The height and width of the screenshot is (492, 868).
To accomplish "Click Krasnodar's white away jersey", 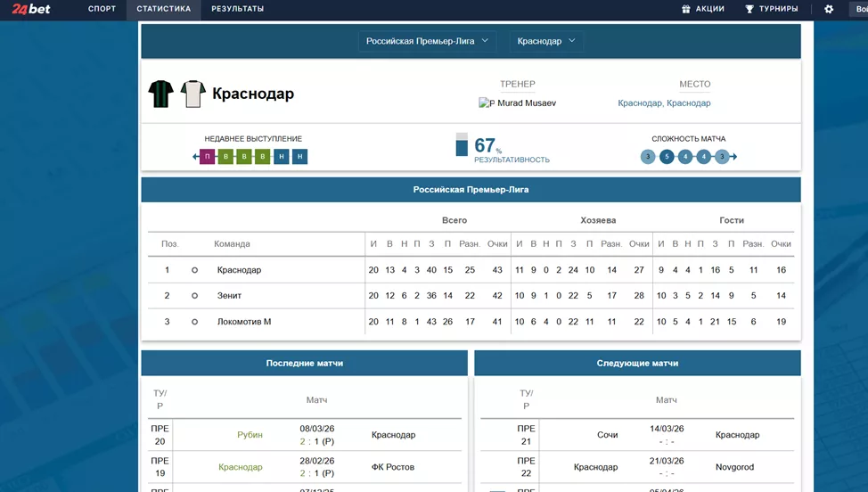I will pyautogui.click(x=193, y=94).
